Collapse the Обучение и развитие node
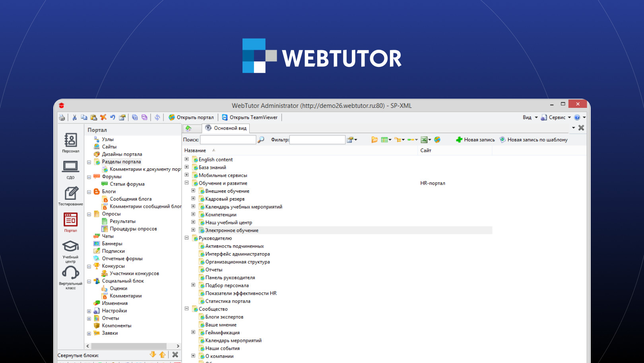This screenshot has width=644, height=363. 186,183
